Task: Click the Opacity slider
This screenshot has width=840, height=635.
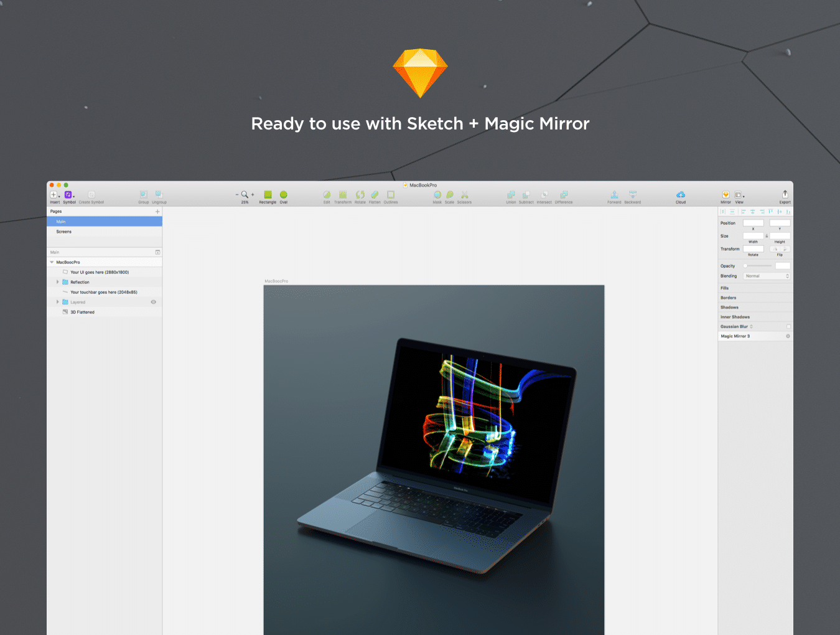Action: (x=758, y=266)
